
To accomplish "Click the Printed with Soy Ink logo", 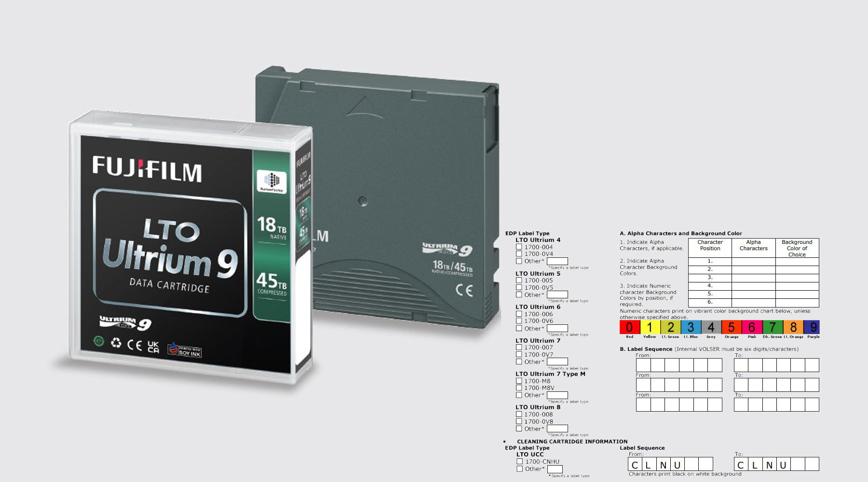I will point(184,349).
